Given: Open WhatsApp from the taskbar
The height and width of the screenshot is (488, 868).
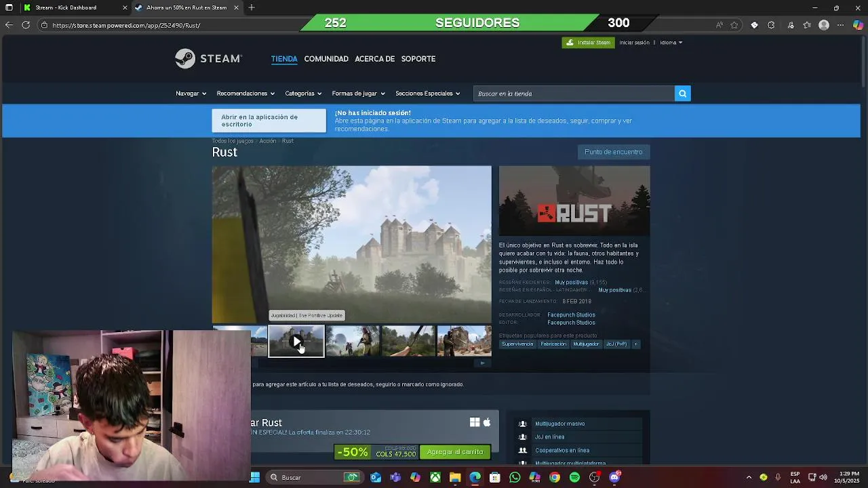Looking at the screenshot, I should (515, 477).
